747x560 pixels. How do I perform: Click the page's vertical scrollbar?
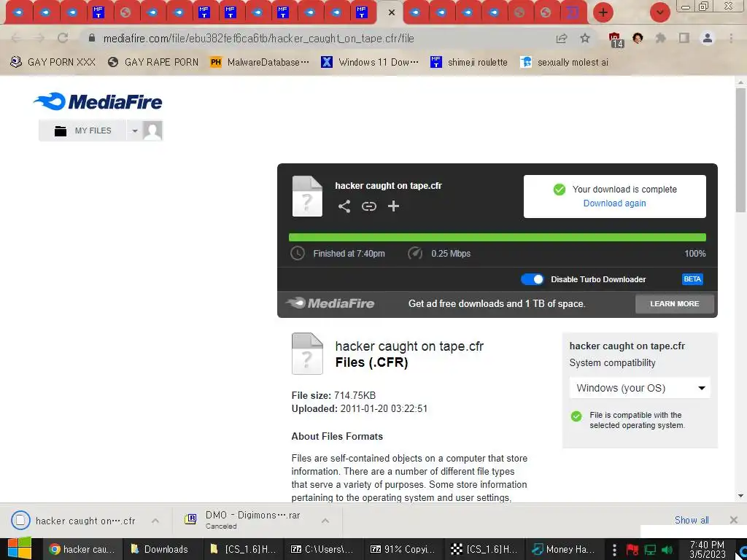pos(740,150)
